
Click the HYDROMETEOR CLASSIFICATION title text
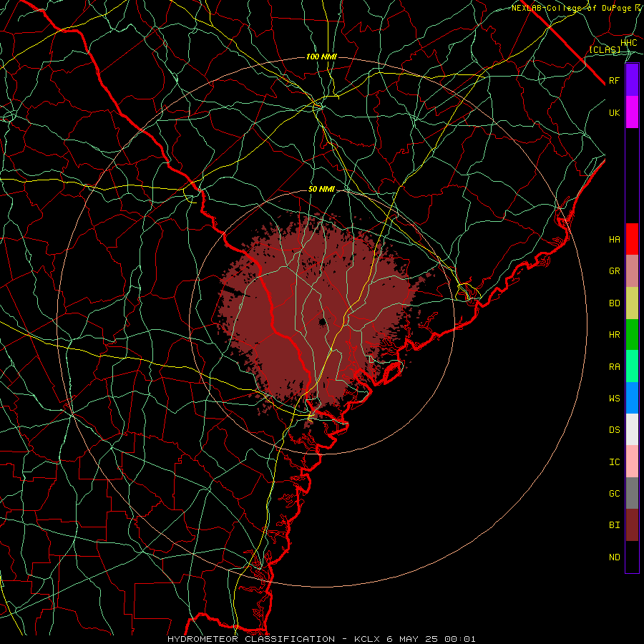pyautogui.click(x=251, y=639)
